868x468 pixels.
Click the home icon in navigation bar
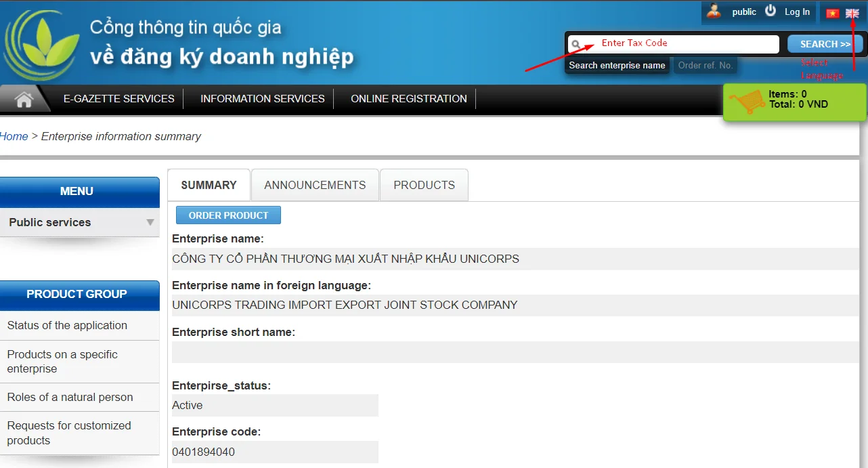pos(24,100)
